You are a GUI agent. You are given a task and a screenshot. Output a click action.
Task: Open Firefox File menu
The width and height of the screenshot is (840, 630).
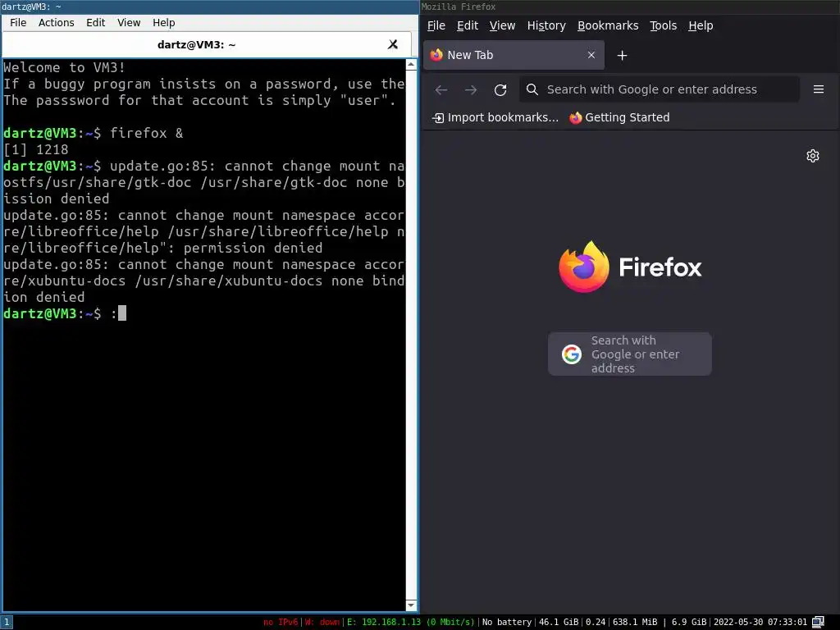[x=436, y=25]
